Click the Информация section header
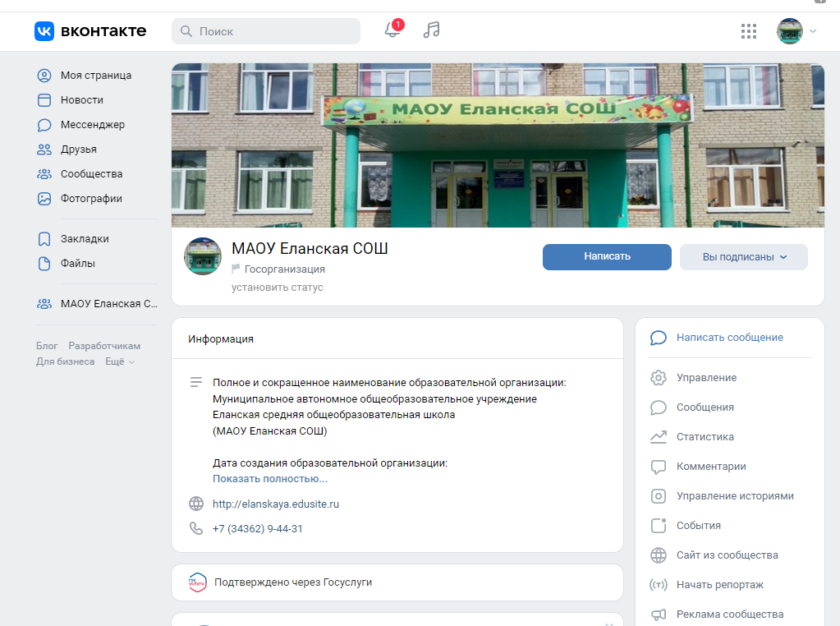Image resolution: width=840 pixels, height=626 pixels. (x=221, y=338)
